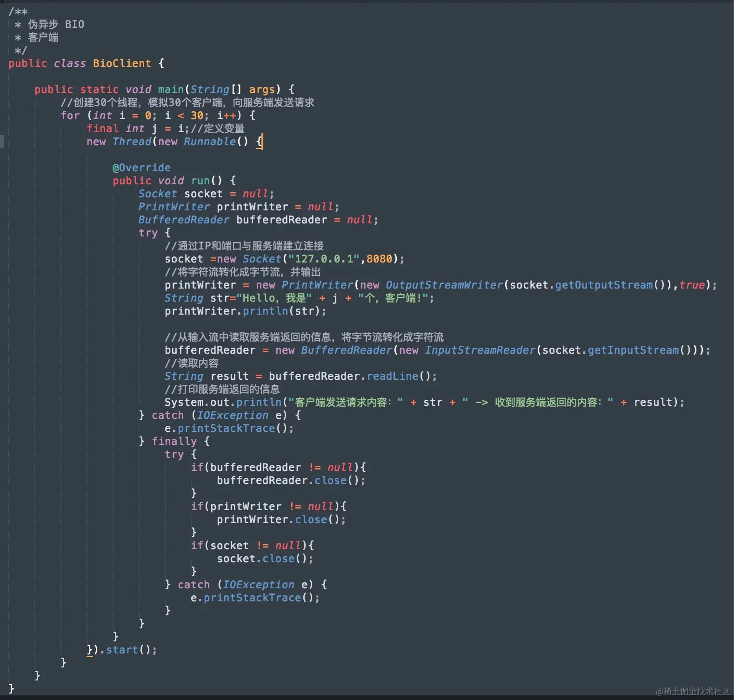Click the main method name

coord(171,89)
